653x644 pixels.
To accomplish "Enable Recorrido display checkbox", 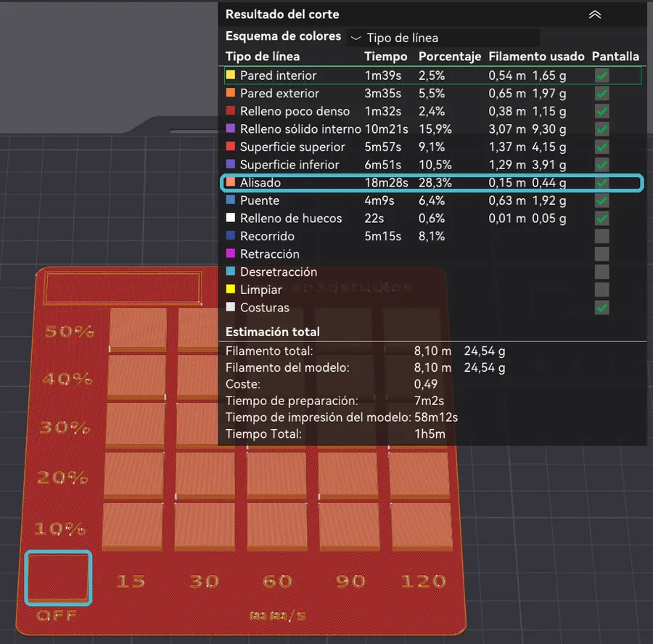I will click(x=601, y=237).
